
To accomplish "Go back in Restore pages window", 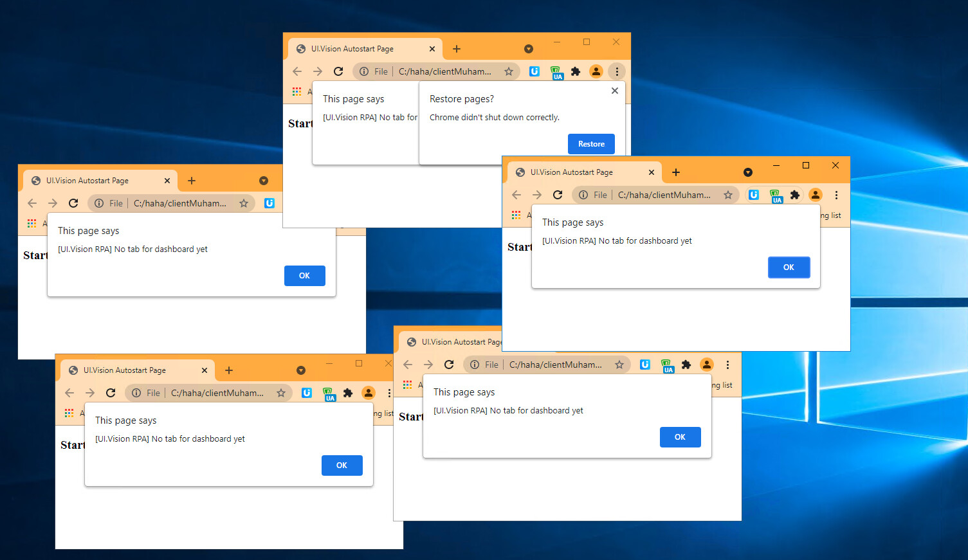I will tap(297, 71).
